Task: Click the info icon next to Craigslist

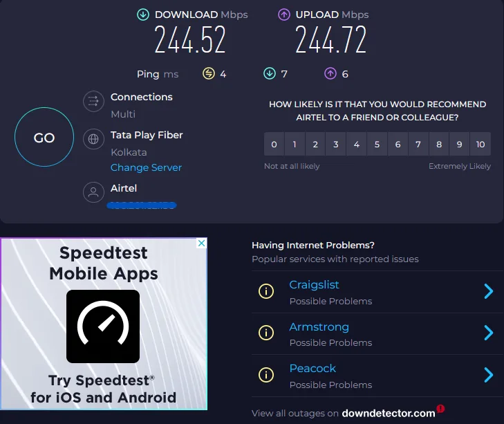Action: [265, 291]
